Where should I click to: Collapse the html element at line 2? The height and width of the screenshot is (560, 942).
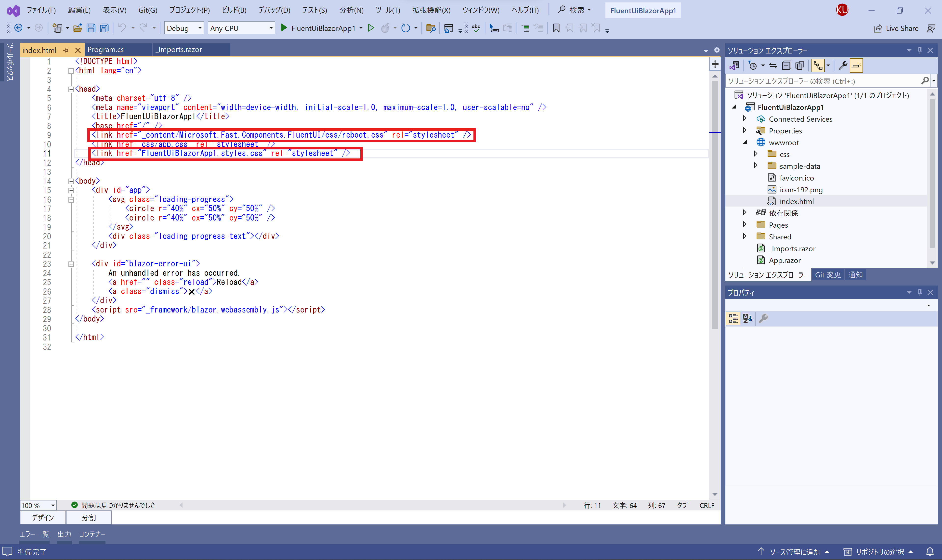71,71
